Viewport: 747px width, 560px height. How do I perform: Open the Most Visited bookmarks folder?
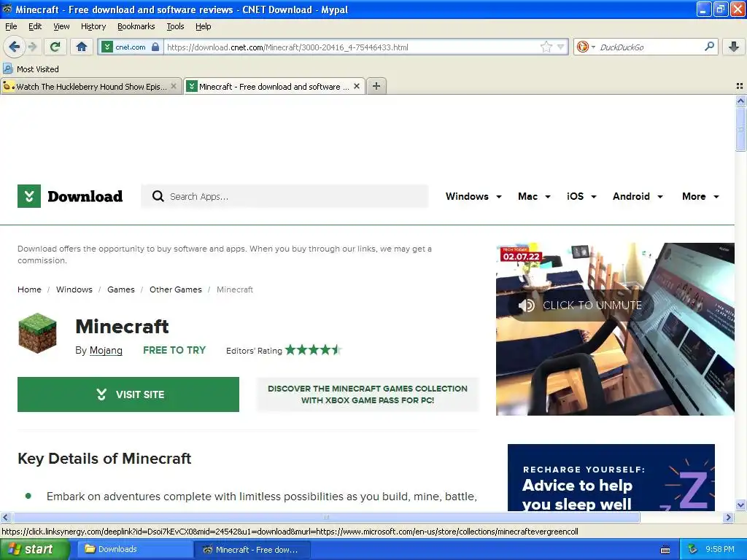[31, 69]
